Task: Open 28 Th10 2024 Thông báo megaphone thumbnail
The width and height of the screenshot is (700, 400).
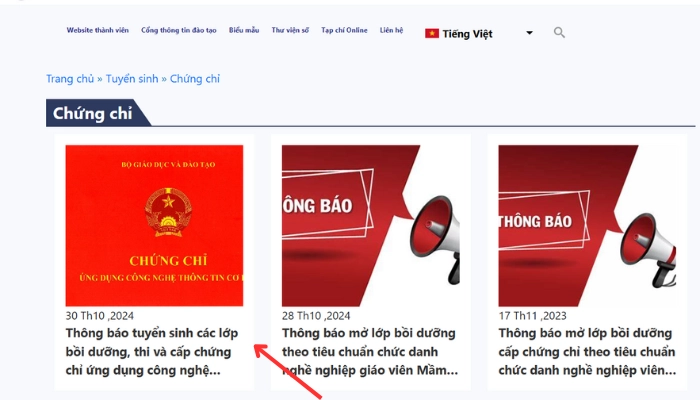Action: click(x=371, y=225)
